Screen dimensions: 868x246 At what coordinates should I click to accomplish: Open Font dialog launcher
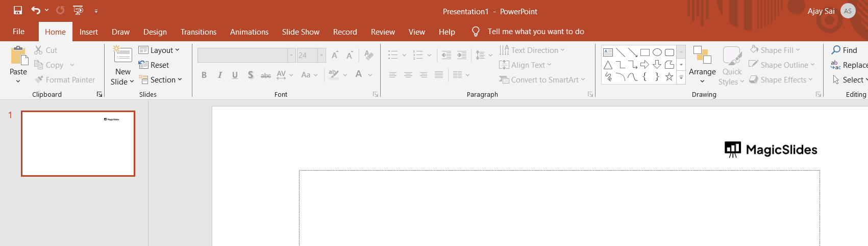point(376,94)
